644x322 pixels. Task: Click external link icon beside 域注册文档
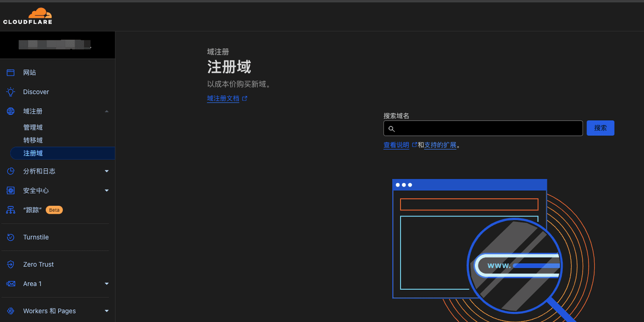tap(245, 99)
